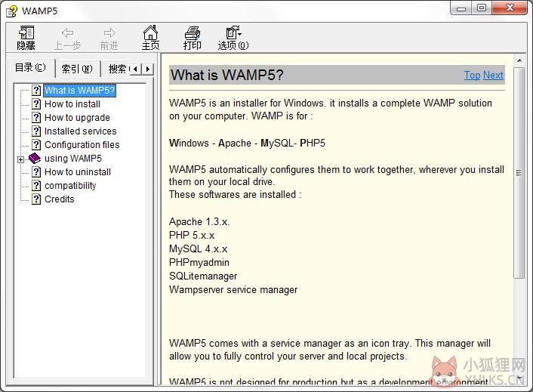Image resolution: width=533 pixels, height=392 pixels.
Task: Select the using WAMP5 book entry
Action: [x=73, y=159]
